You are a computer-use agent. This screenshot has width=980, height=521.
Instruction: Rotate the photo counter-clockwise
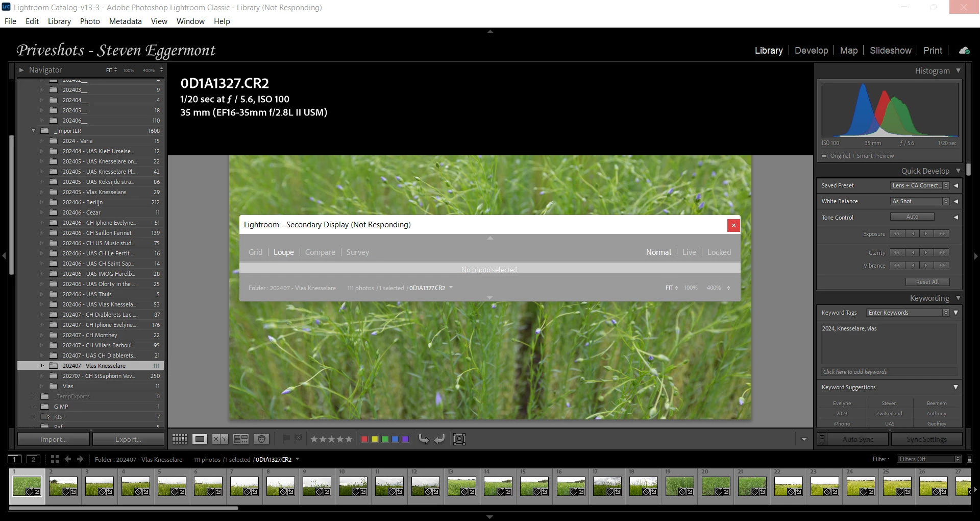tap(424, 439)
